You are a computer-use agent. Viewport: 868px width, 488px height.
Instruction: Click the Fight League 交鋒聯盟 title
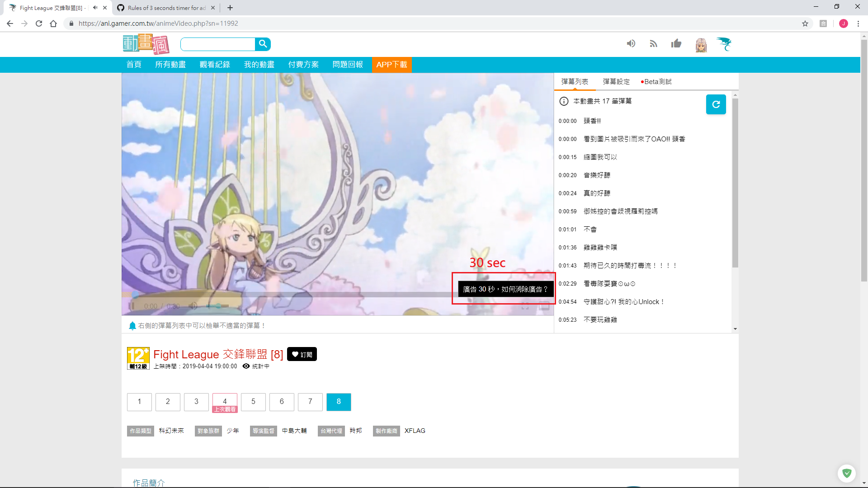218,354
